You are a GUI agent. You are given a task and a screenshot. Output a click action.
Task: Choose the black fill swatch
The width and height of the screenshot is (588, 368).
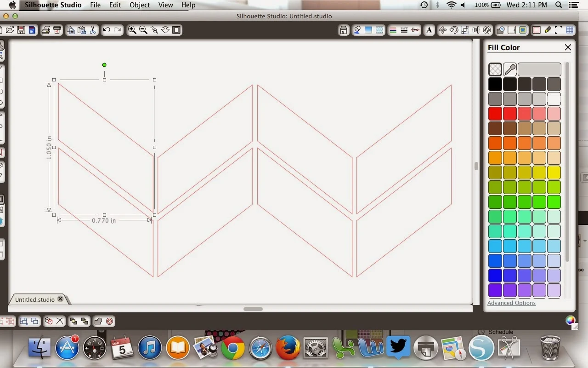click(x=495, y=84)
